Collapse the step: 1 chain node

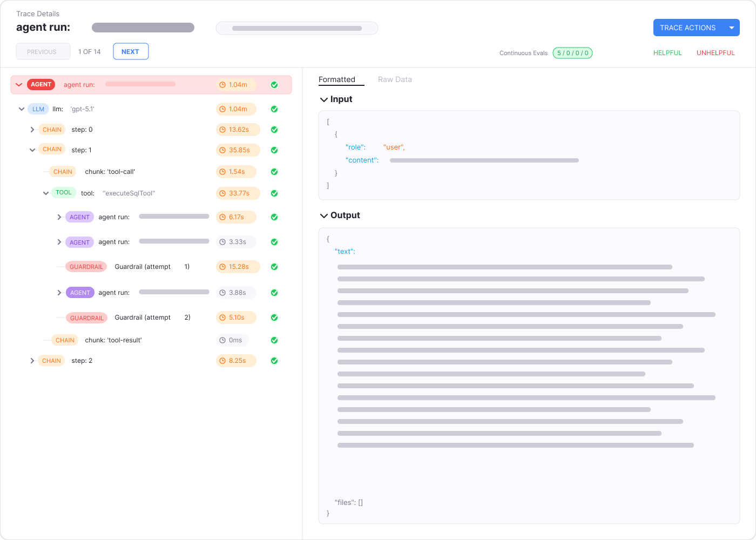(32, 150)
